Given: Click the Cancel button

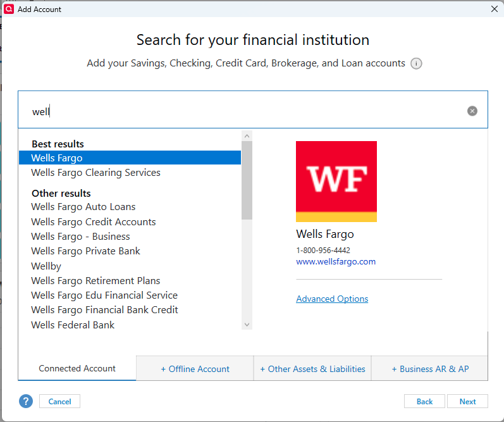Looking at the screenshot, I should pyautogui.click(x=60, y=401).
